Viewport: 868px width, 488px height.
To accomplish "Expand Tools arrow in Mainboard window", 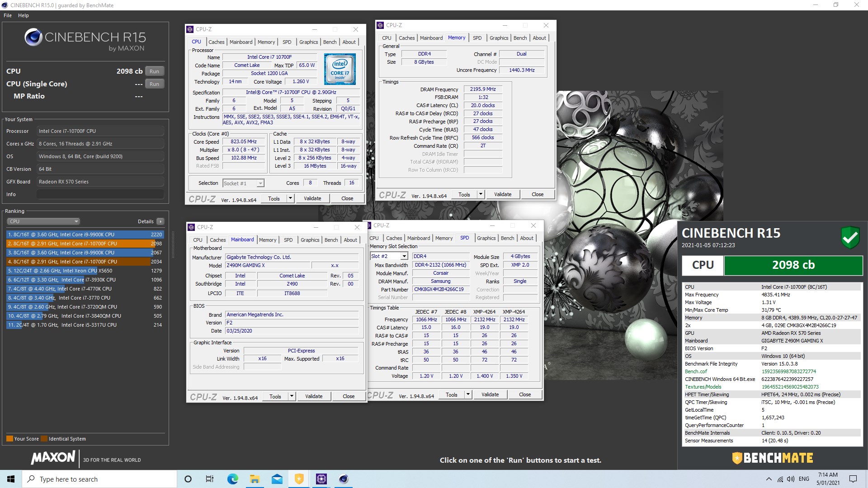I will (292, 396).
